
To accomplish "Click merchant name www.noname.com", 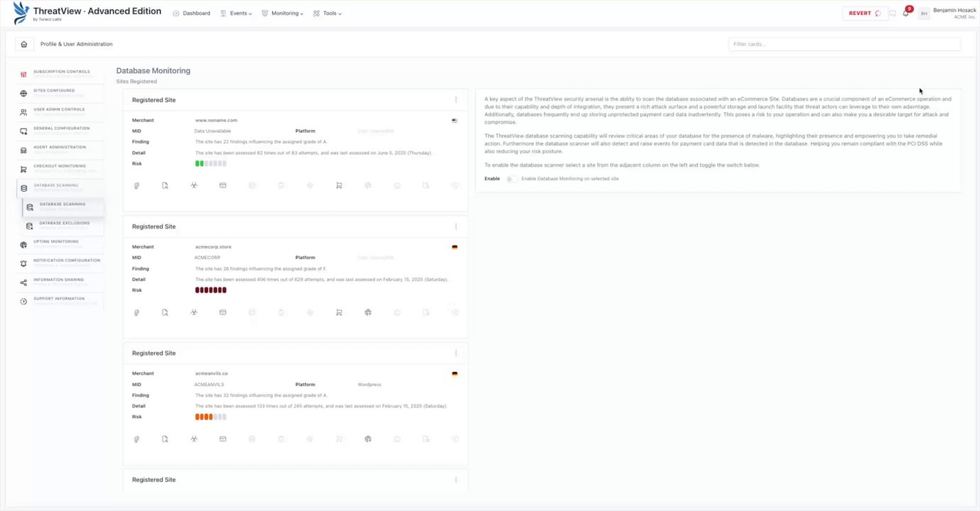I will click(x=216, y=121).
